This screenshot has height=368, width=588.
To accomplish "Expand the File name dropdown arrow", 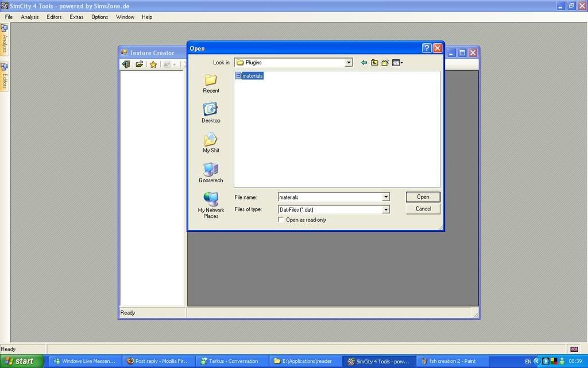I will click(x=386, y=197).
